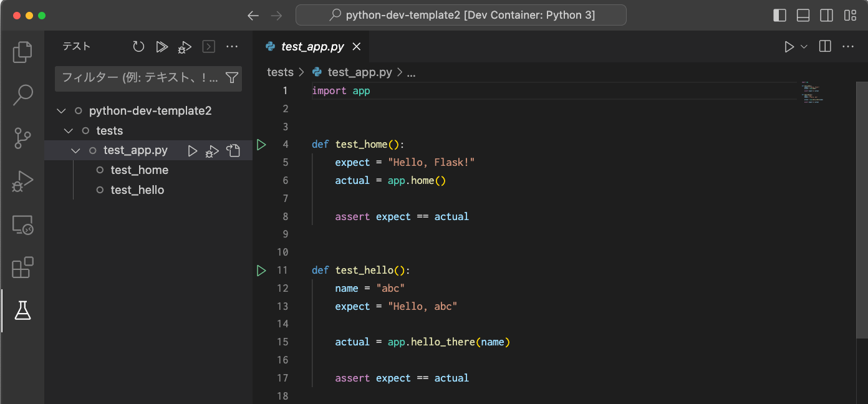Image resolution: width=868 pixels, height=404 pixels.
Task: Debug all tests from panel header
Action: pos(185,46)
